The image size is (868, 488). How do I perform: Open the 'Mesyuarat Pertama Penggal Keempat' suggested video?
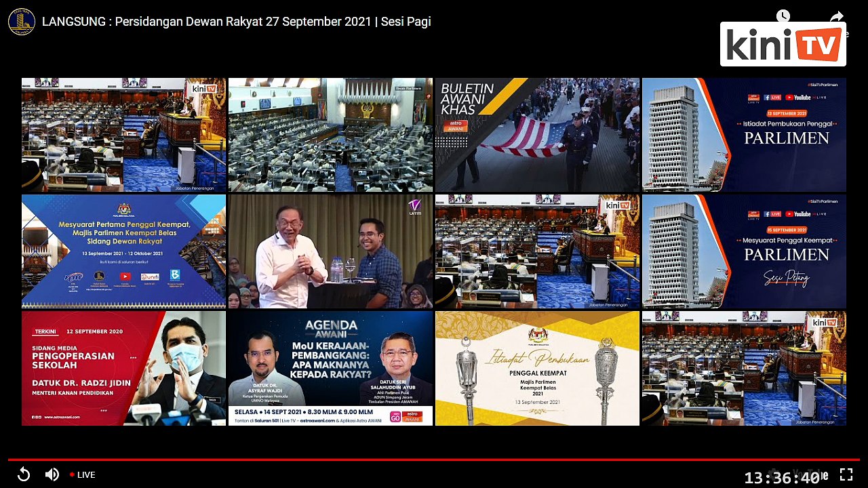[x=123, y=251]
